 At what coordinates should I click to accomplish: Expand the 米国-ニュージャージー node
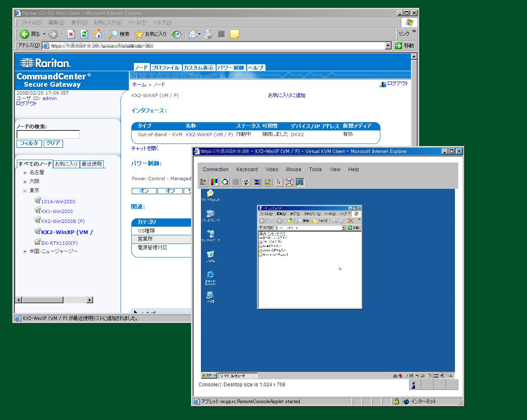click(x=25, y=251)
